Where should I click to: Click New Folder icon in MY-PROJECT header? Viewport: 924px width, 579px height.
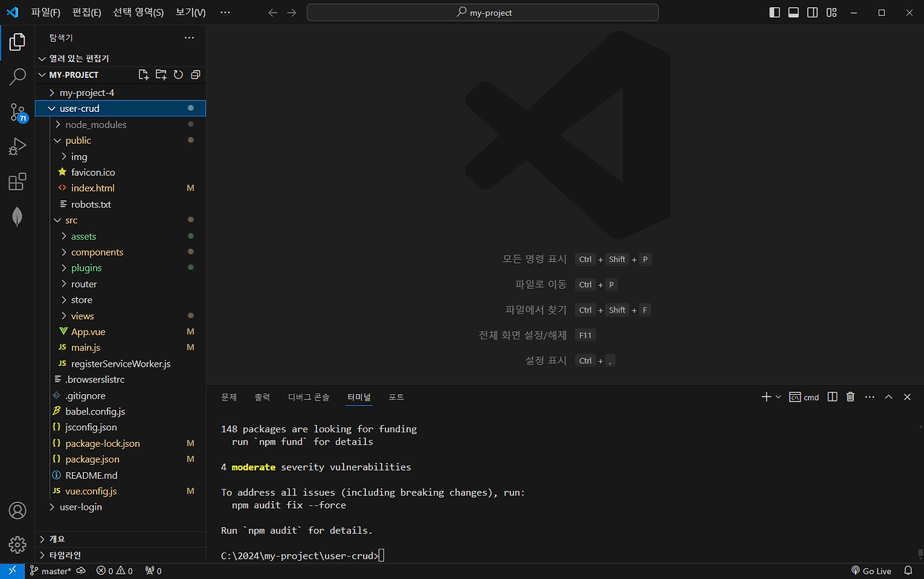[161, 74]
